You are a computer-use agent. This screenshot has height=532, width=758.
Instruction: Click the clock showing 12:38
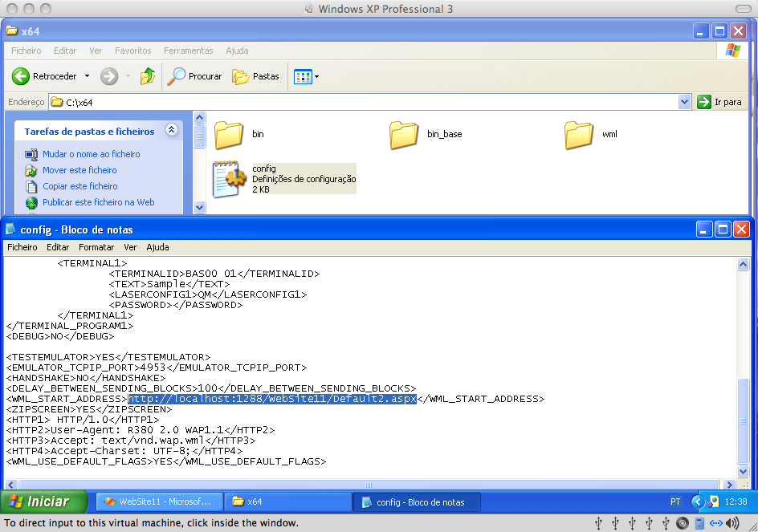pos(736,502)
